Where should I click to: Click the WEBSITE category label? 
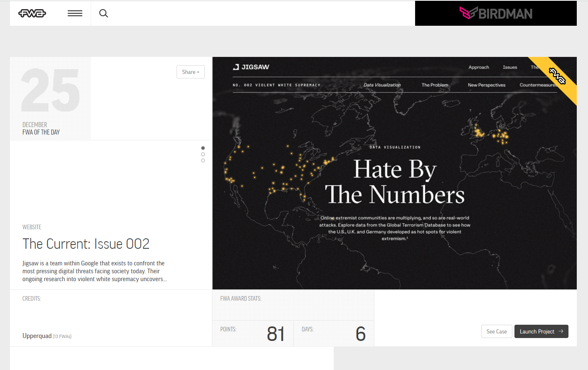click(32, 227)
